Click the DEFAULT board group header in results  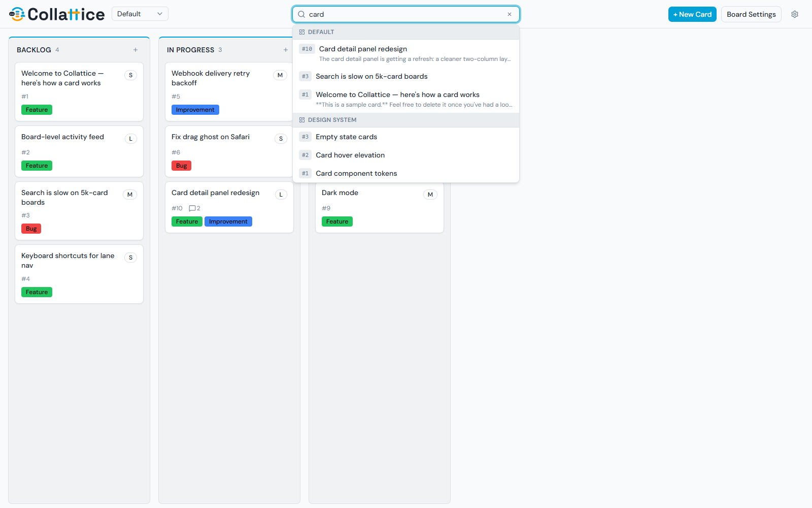[406, 32]
